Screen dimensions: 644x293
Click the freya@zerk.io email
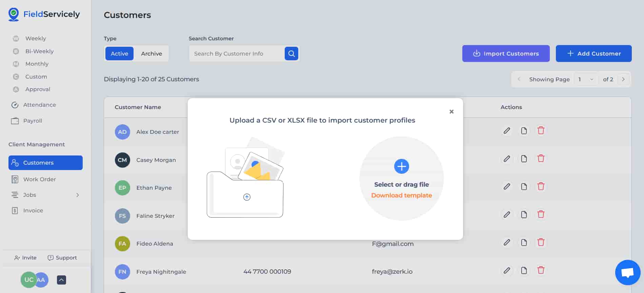(x=392, y=272)
